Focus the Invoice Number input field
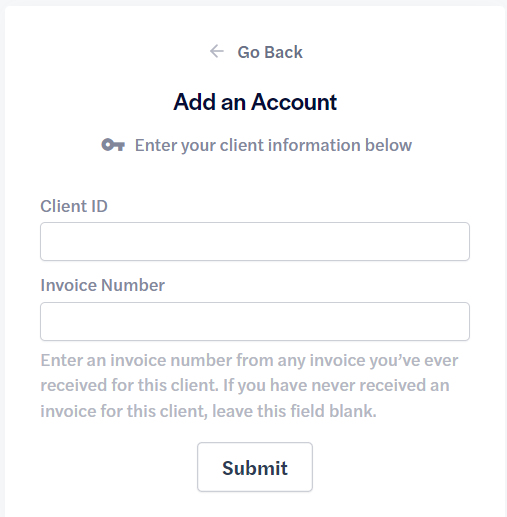The width and height of the screenshot is (507, 517). click(255, 322)
